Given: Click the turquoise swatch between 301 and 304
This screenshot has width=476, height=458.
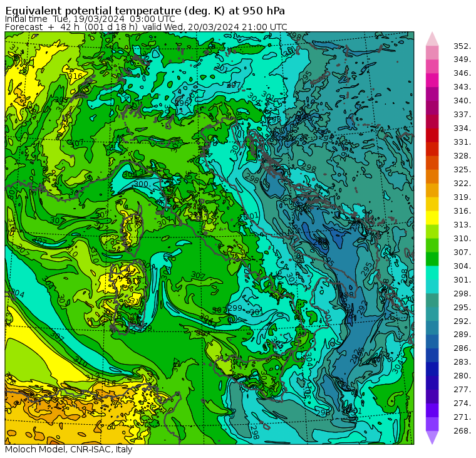Looking at the screenshot, I should click(x=432, y=273).
